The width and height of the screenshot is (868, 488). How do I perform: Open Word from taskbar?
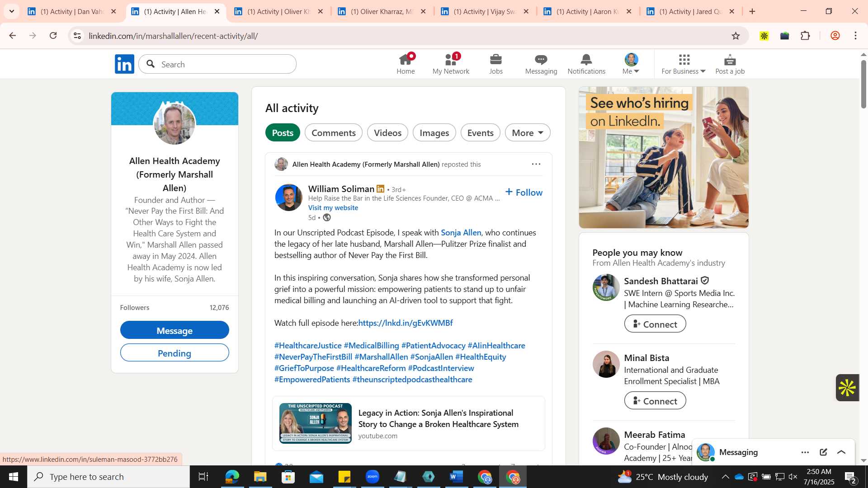point(456,477)
